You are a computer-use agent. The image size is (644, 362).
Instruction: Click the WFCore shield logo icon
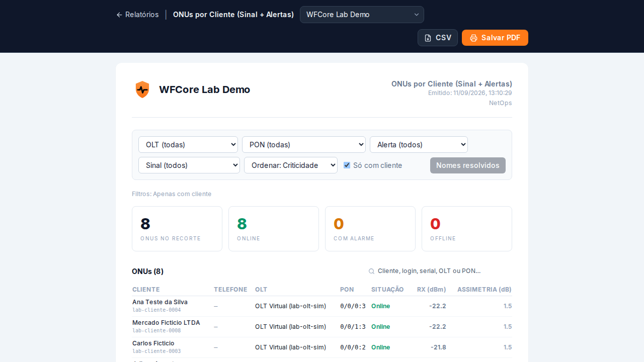[x=142, y=89]
